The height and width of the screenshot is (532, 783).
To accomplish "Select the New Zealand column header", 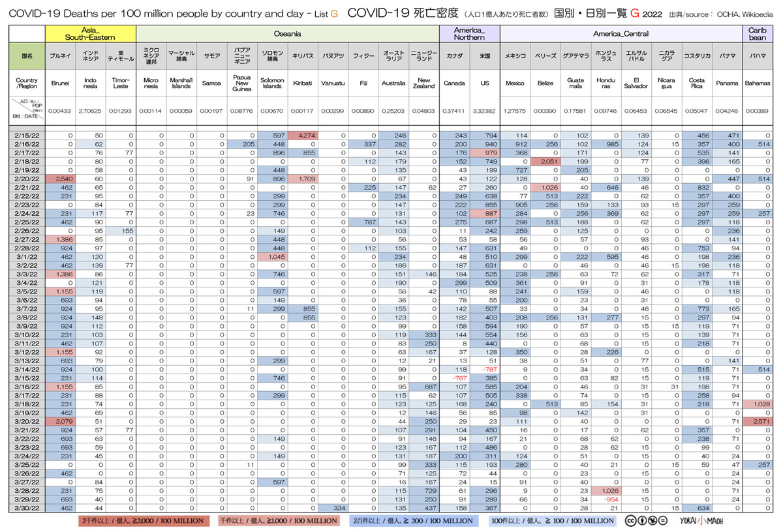I will click(424, 83).
